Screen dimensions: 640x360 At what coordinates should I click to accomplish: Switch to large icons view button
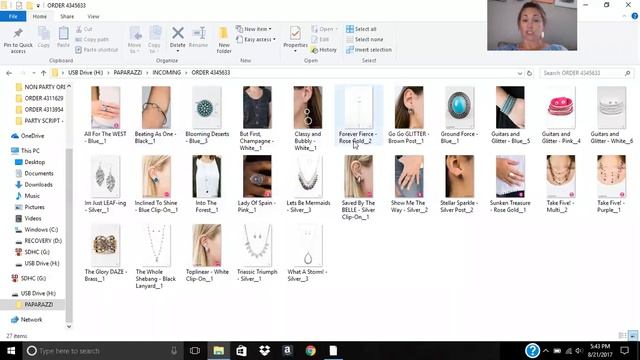(x=633, y=336)
